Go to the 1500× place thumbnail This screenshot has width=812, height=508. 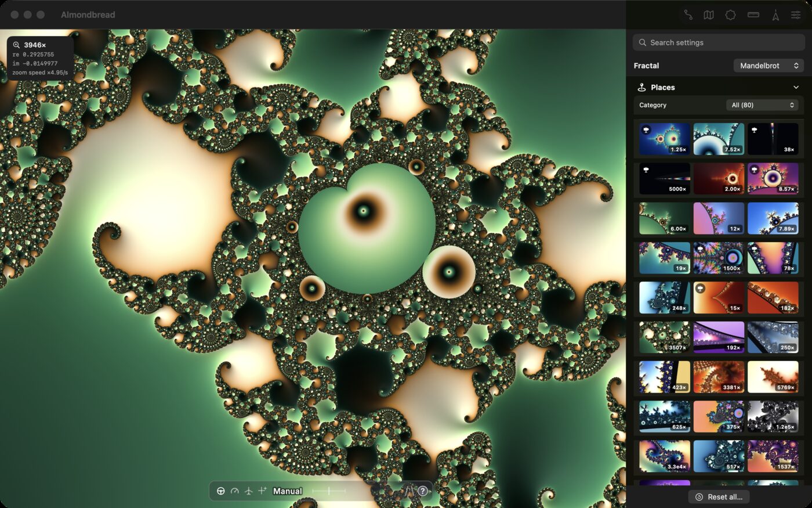coord(719,258)
